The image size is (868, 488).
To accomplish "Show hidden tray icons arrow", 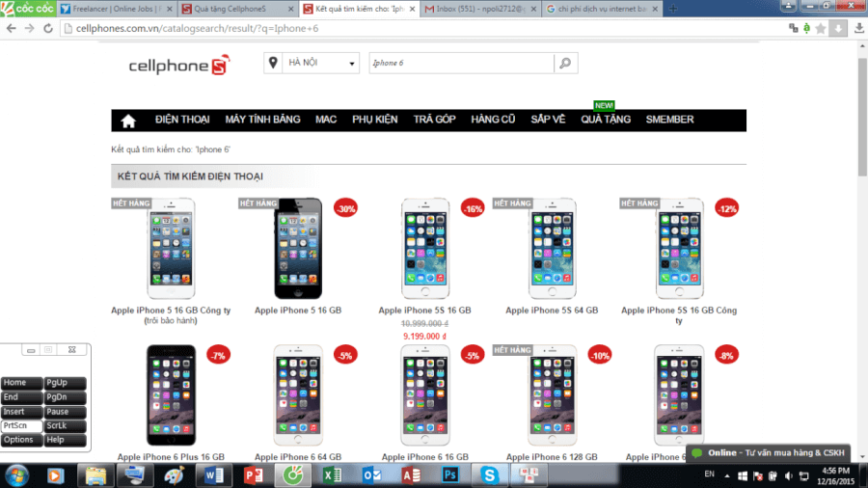I will pos(727,476).
